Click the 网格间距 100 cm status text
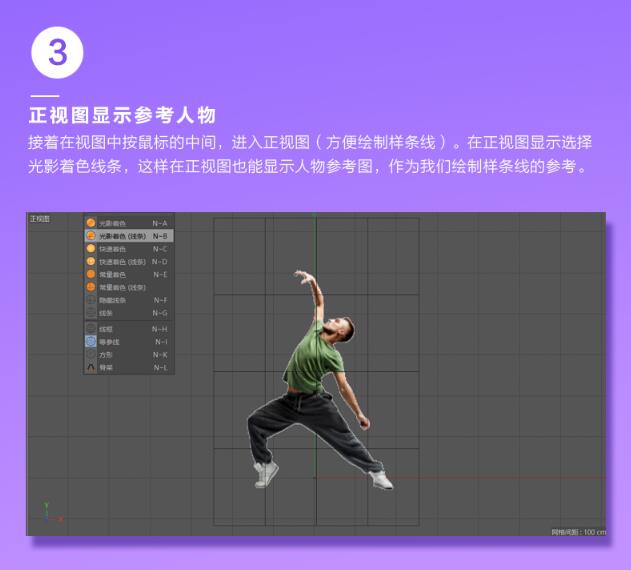 coord(578,532)
